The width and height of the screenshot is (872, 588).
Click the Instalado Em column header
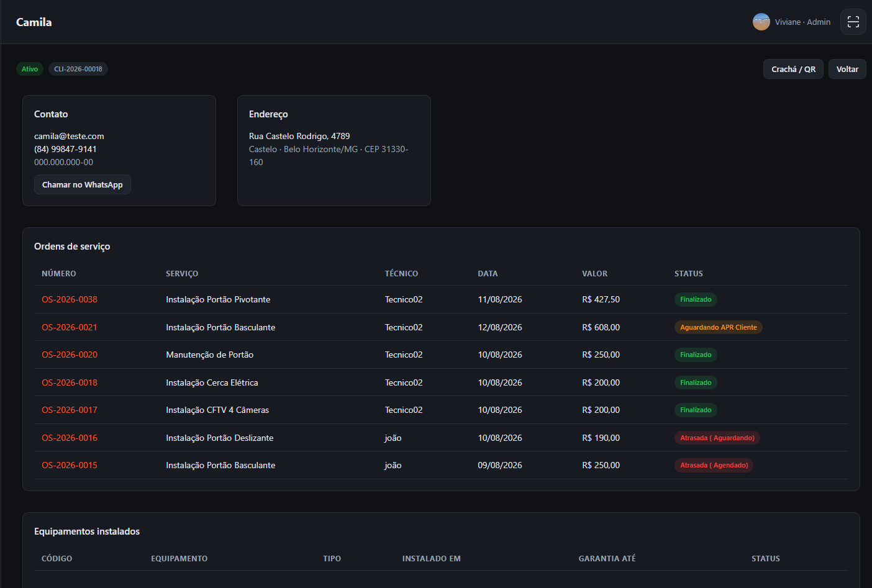pos(432,559)
